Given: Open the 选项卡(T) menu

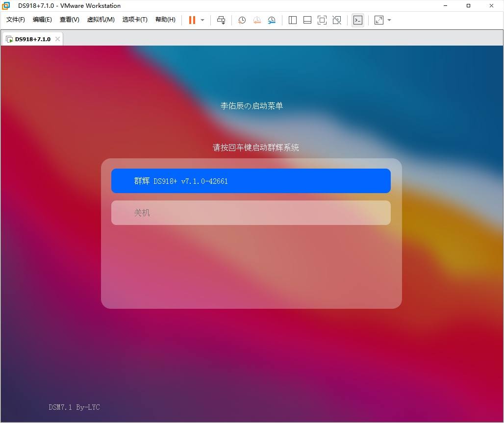Looking at the screenshot, I should (135, 20).
